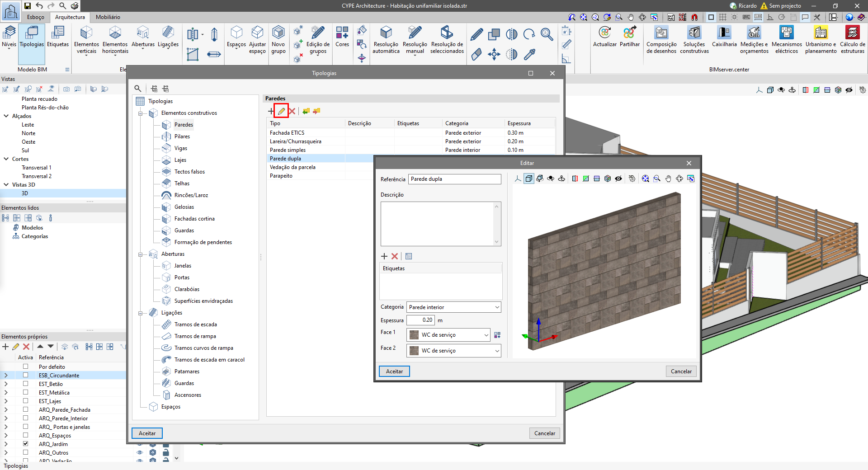Open the Categoria dropdown
The height and width of the screenshot is (470, 868).
[453, 307]
